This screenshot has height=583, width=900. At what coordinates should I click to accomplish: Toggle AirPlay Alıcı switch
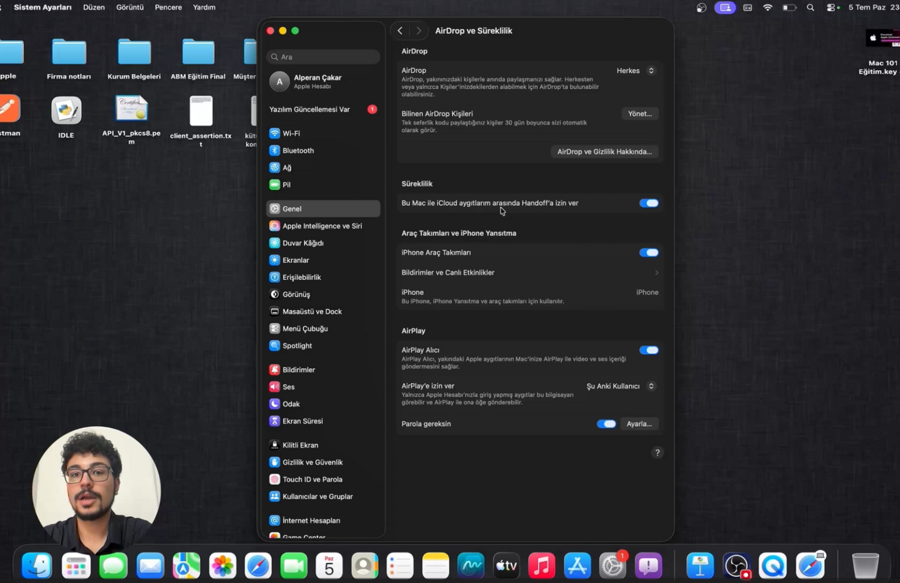649,350
